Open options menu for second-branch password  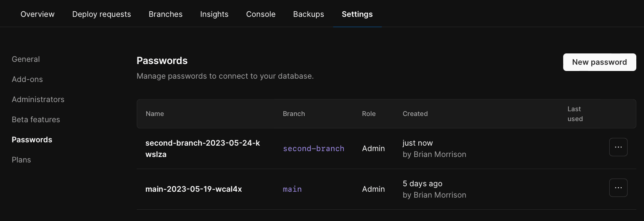(x=618, y=147)
